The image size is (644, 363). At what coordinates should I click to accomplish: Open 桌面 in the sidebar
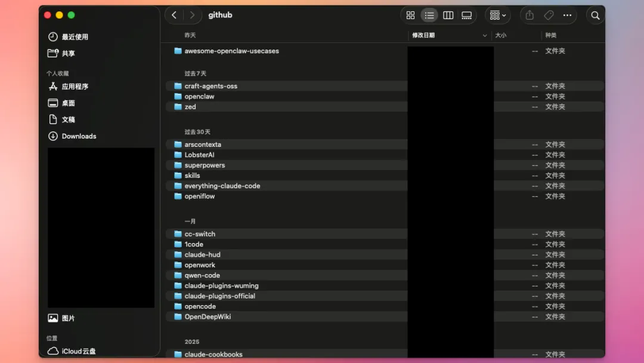pyautogui.click(x=61, y=103)
